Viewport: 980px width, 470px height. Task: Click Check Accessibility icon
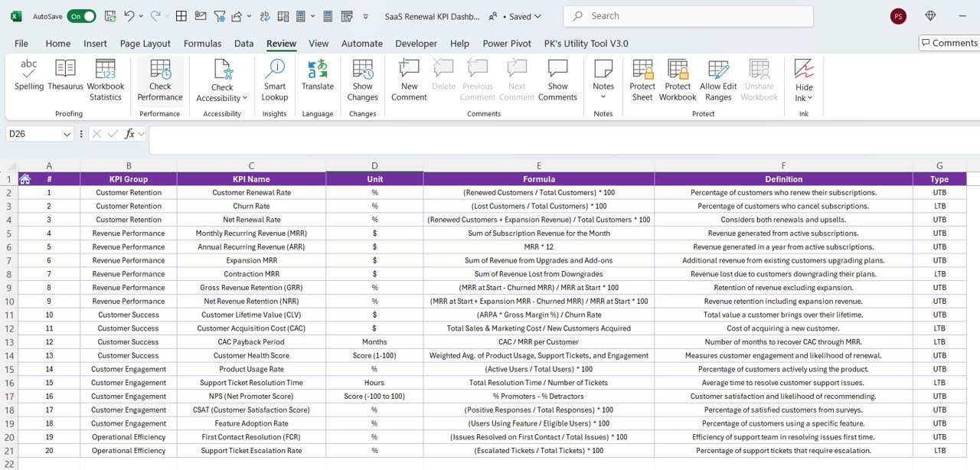pos(222,70)
